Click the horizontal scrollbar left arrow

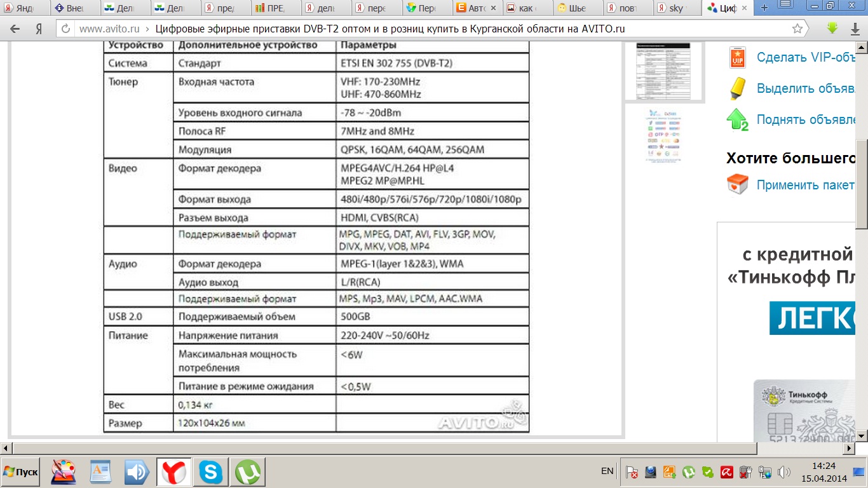[x=6, y=448]
